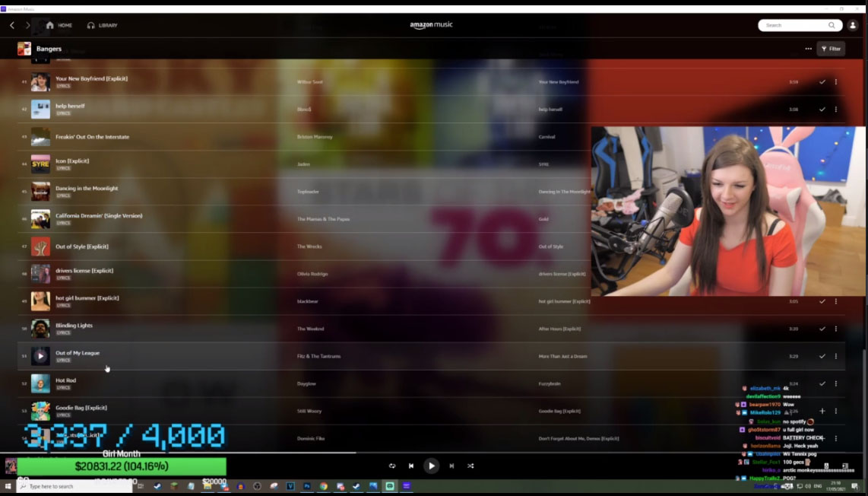Skip to the previous track
The width and height of the screenshot is (868, 496).
pos(411,466)
